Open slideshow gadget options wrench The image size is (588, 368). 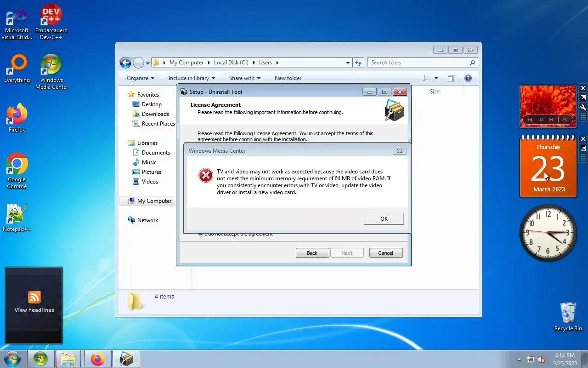583,107
